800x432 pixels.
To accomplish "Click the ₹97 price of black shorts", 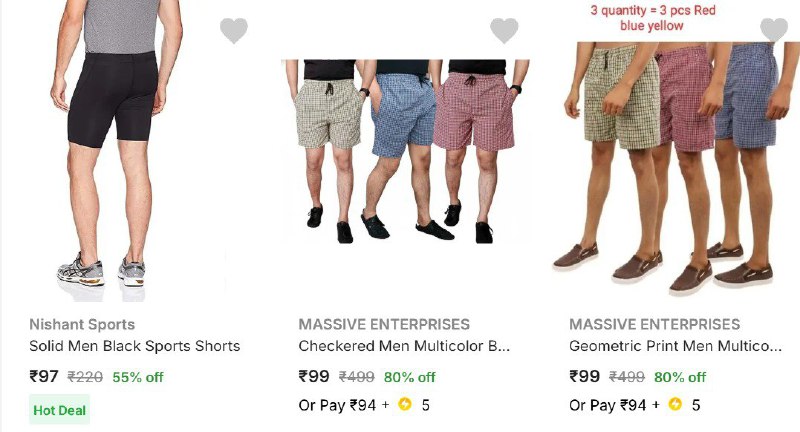I will (x=44, y=376).
